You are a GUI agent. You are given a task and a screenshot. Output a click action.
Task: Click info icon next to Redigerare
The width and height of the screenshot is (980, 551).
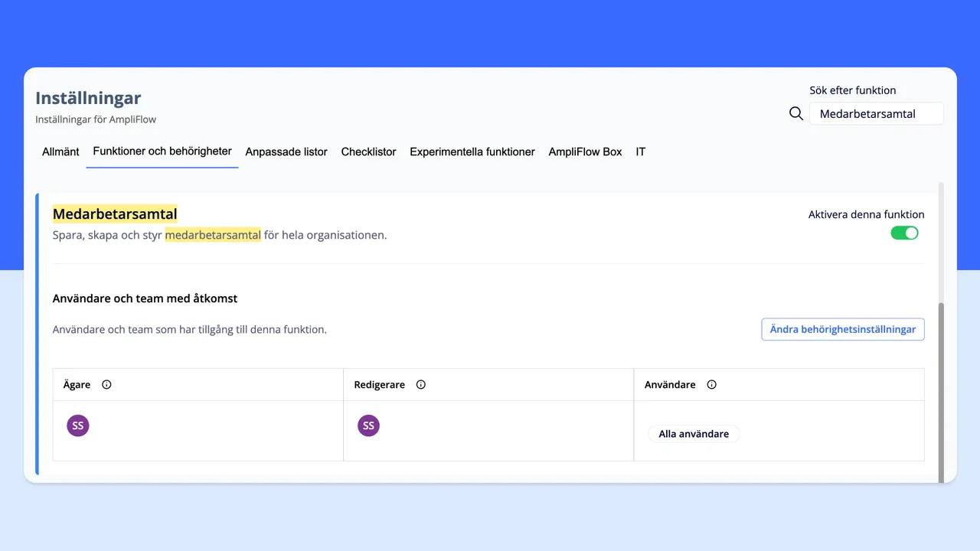[420, 385]
